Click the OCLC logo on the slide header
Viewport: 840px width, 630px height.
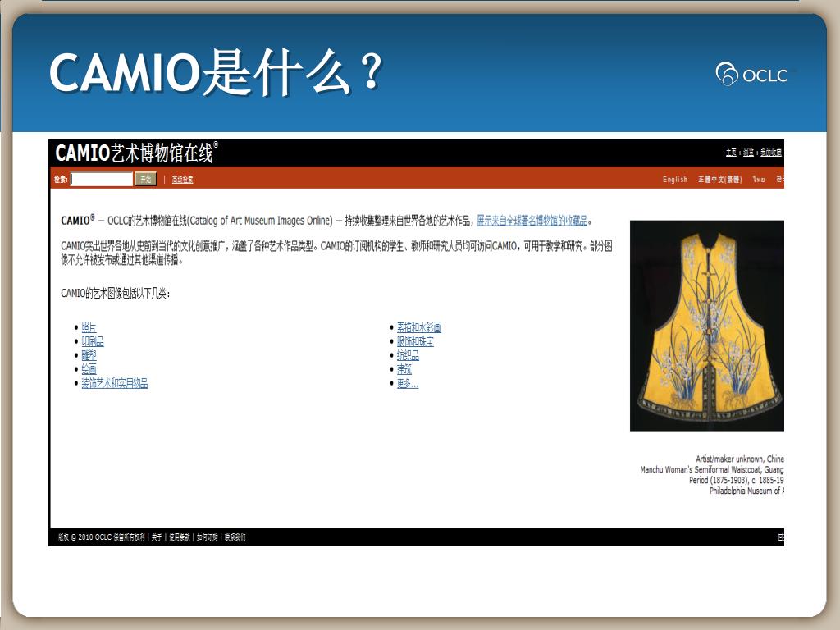pyautogui.click(x=751, y=74)
